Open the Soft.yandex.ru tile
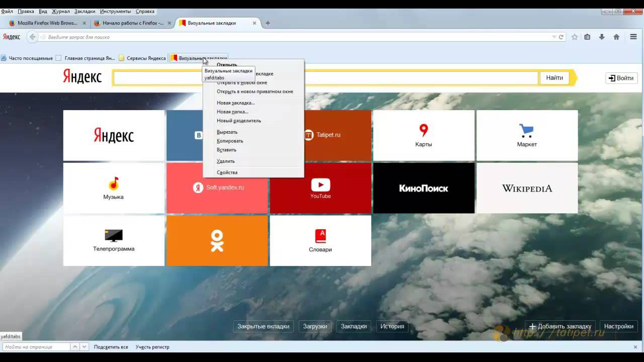This screenshot has height=362, width=644. click(x=217, y=188)
